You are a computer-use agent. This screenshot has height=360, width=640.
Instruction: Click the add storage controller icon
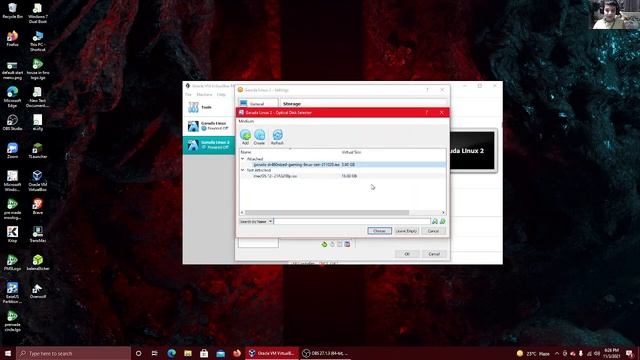coord(324,244)
